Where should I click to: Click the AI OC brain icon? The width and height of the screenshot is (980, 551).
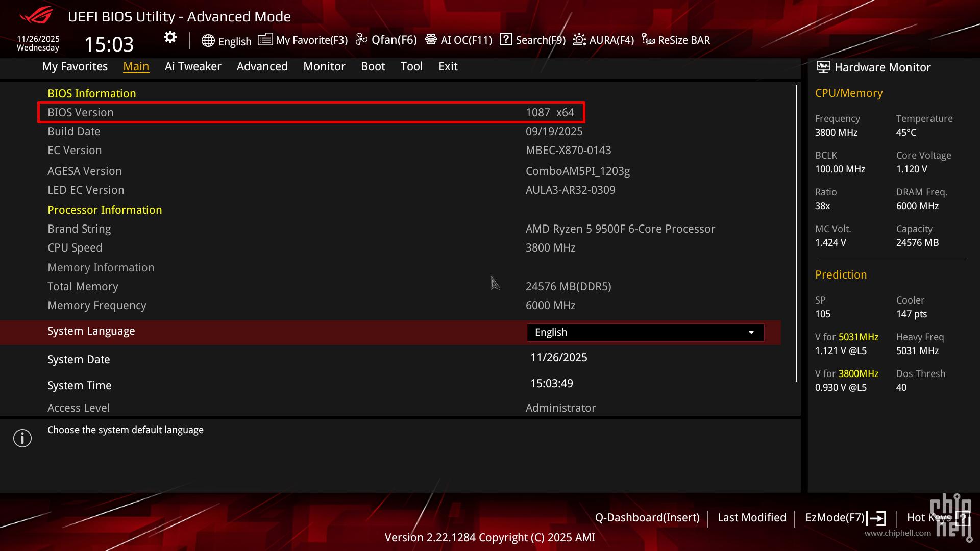(431, 40)
